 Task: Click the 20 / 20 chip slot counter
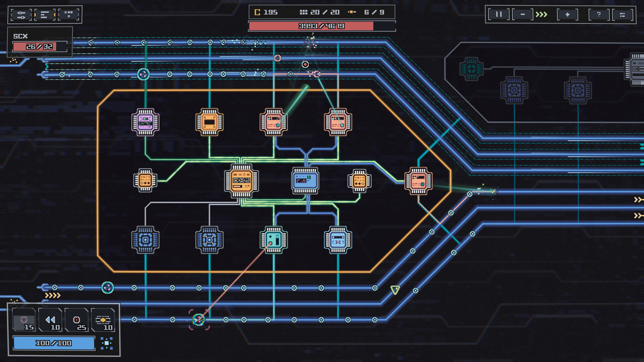tap(320, 12)
